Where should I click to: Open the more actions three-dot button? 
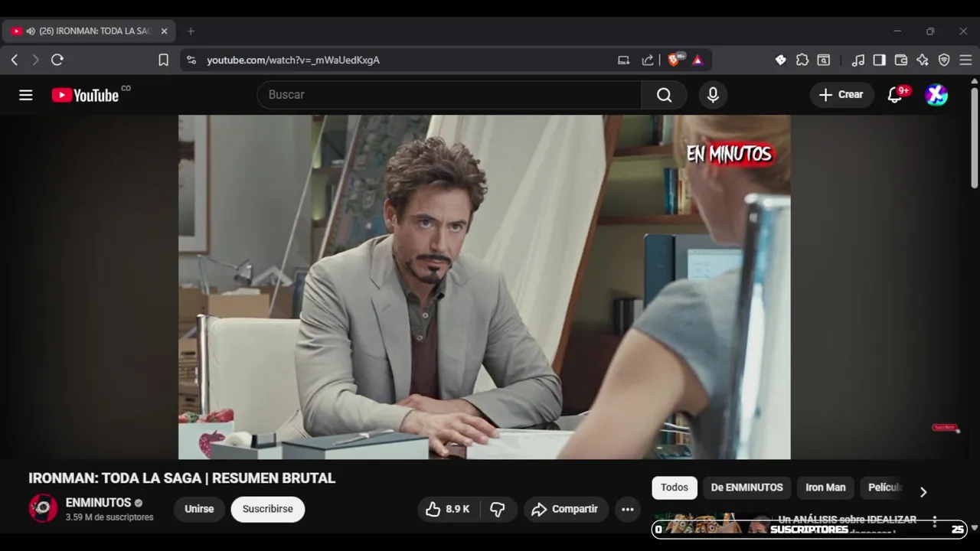click(x=628, y=509)
